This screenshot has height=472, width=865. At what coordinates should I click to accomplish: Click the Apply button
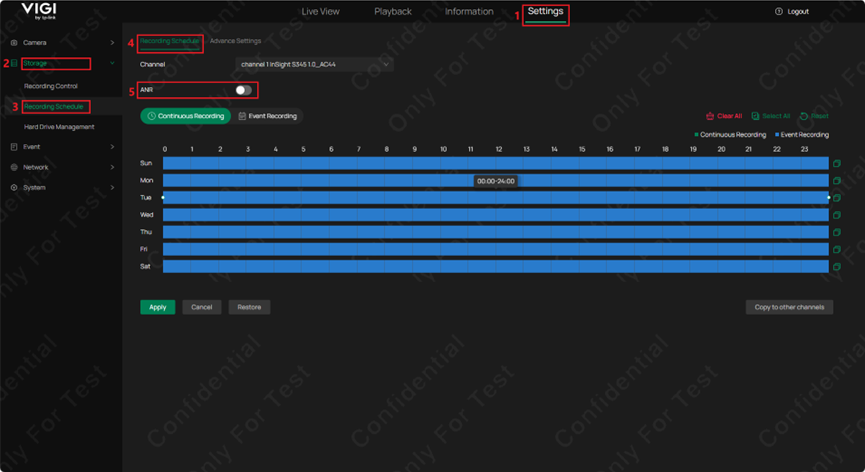coord(158,307)
